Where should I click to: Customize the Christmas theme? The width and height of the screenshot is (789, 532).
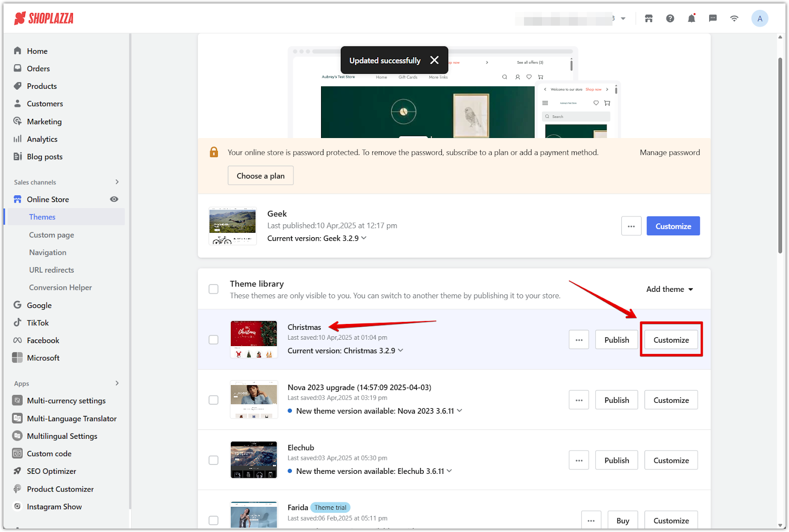pos(671,340)
